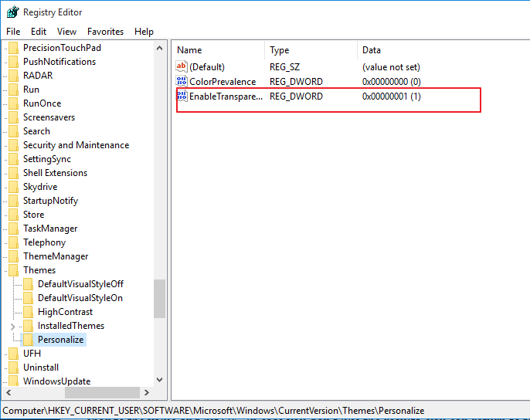Open the Help menu
The image size is (530, 420).
tap(144, 32)
